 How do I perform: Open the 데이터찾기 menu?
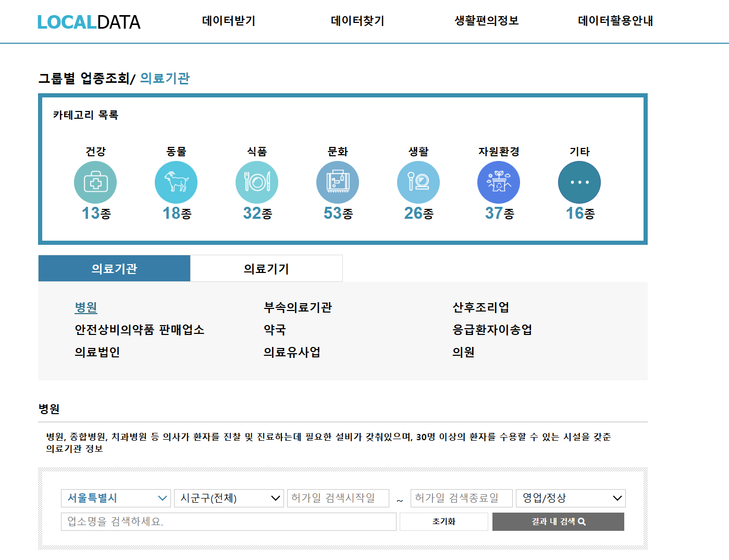pos(357,21)
